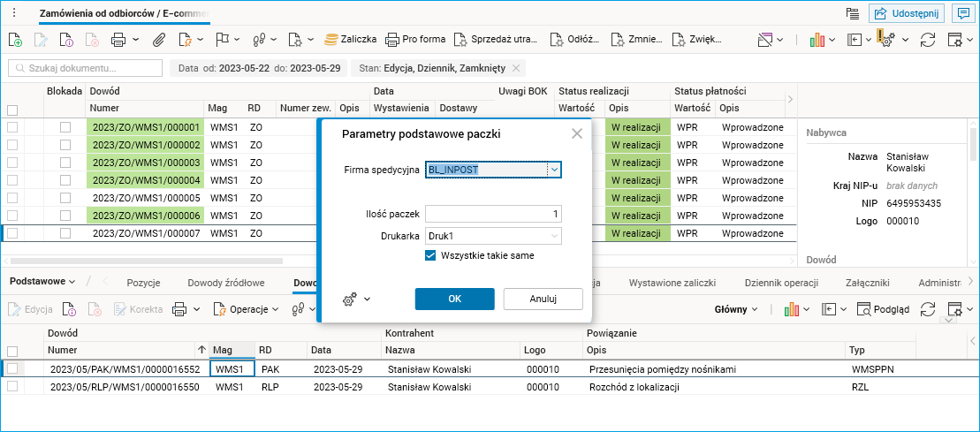
Task: Click the new document icon in top toolbar
Action: click(15, 40)
